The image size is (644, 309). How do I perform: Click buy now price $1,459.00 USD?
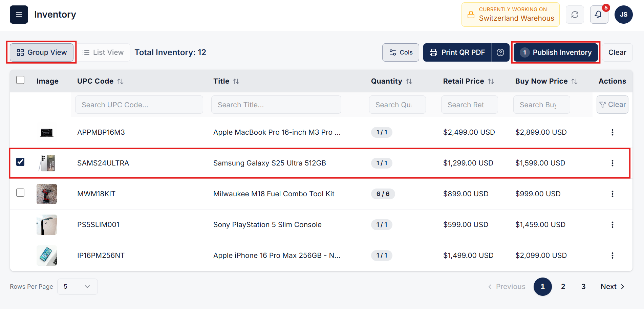tap(540, 225)
